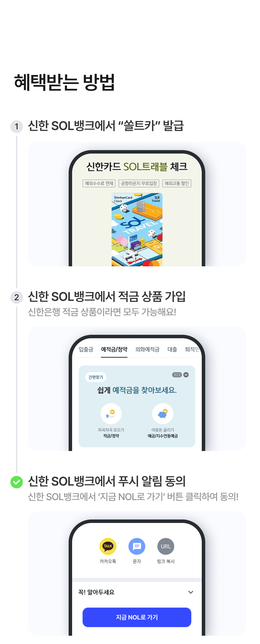Go to the 대출 tab
Image resolution: width=260 pixels, height=644 pixels.
172,349
